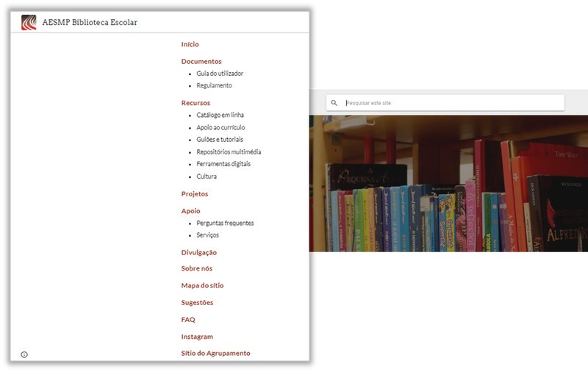Go to Ferramentas digitais
Screen dimensions: 588x372
[223, 164]
